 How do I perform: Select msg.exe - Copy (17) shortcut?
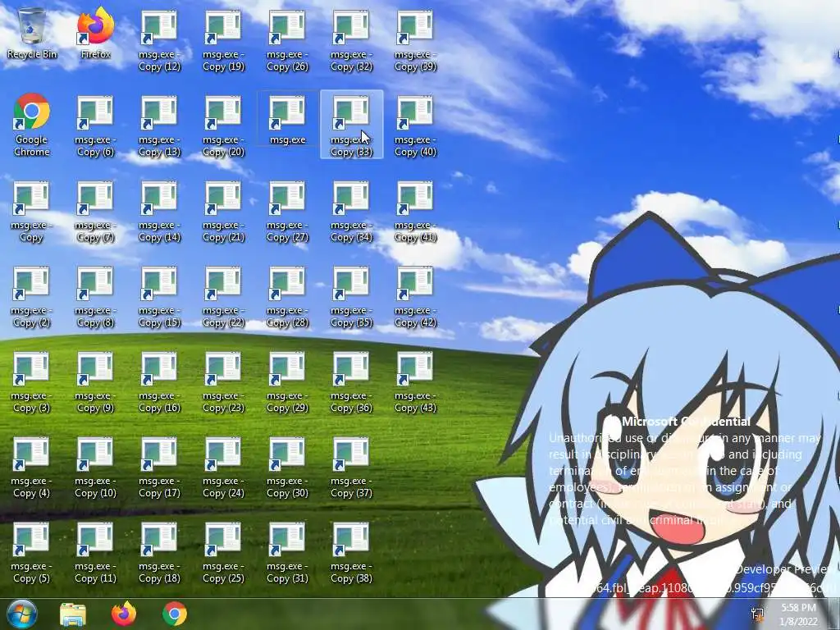coord(159,467)
